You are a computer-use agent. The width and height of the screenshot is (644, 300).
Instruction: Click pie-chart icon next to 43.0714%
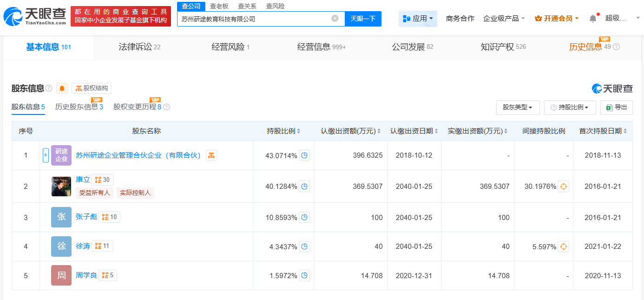tap(304, 155)
